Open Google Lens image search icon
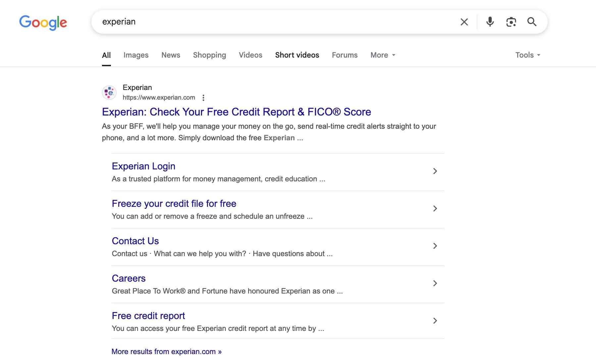This screenshot has width=596, height=364. click(x=511, y=22)
